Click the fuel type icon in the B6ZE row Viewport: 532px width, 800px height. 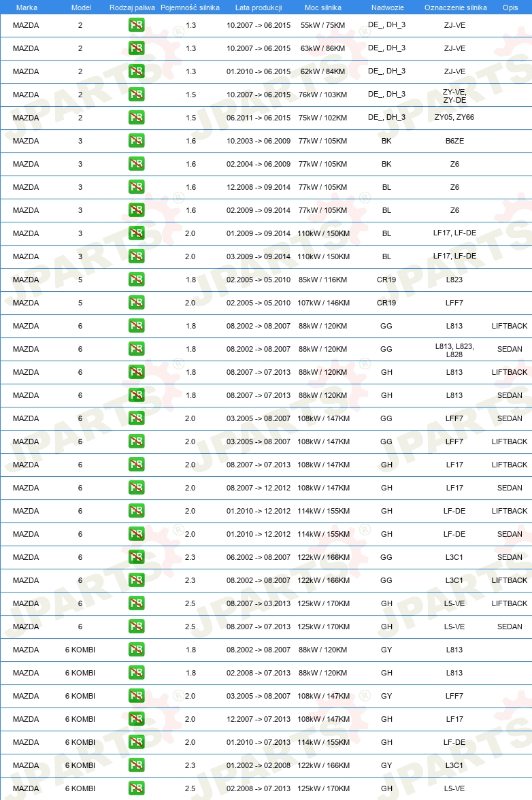pyautogui.click(x=136, y=141)
